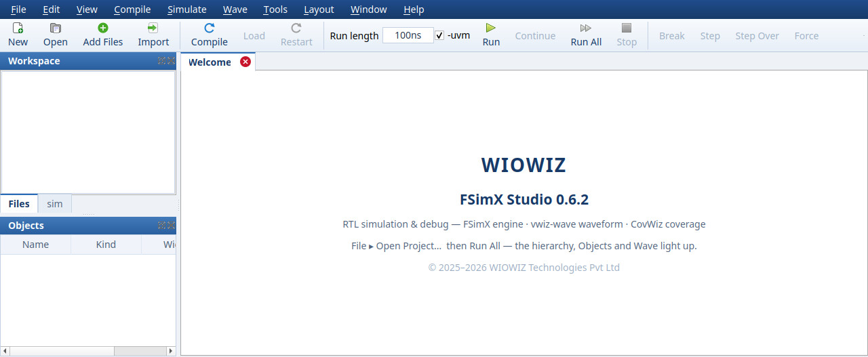Screen dimensions: 868x357
Task: Switch to the sim tab
Action: click(55, 204)
